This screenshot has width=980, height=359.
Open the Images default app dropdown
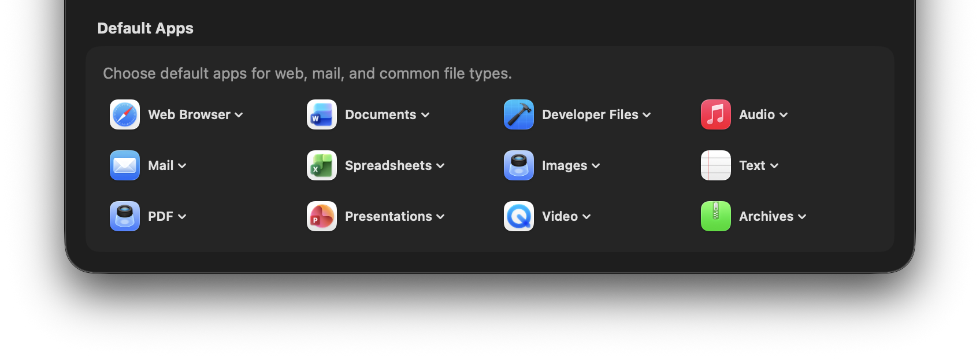point(571,165)
